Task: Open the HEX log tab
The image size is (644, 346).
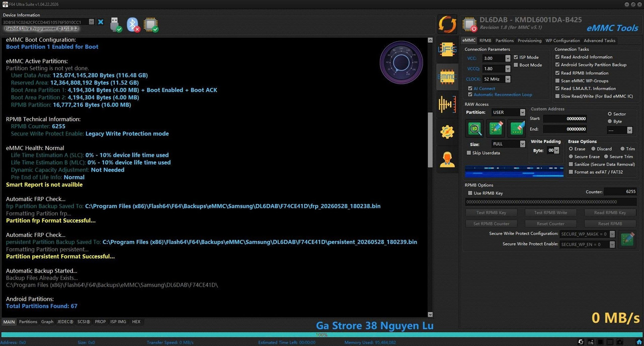Action: [x=136, y=322]
